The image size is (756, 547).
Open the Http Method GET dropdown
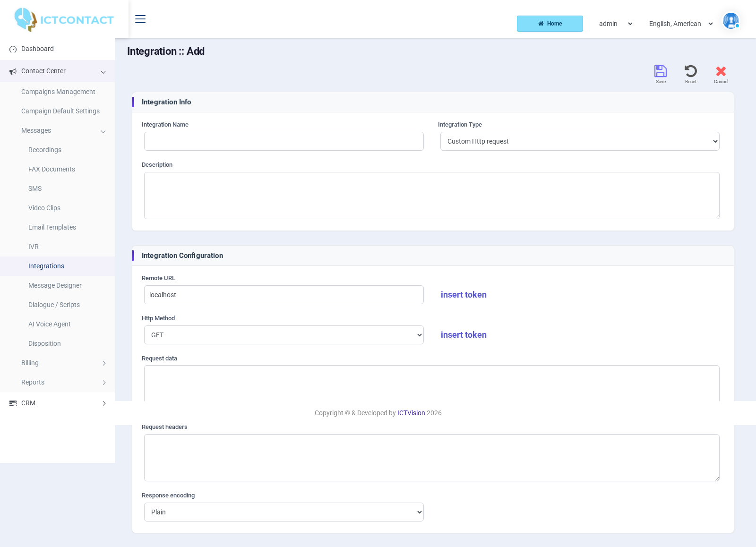pos(284,335)
